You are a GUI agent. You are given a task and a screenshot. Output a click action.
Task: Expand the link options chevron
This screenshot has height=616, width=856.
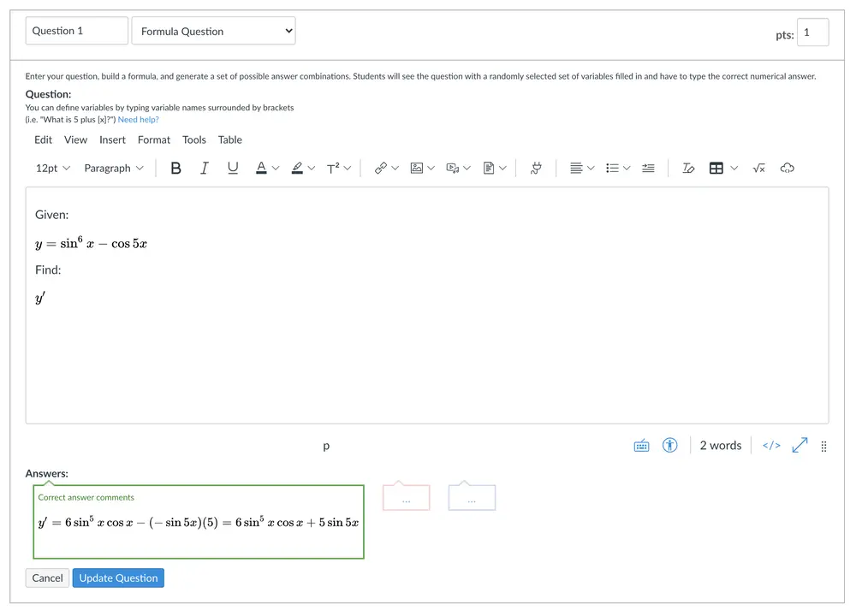pos(395,168)
